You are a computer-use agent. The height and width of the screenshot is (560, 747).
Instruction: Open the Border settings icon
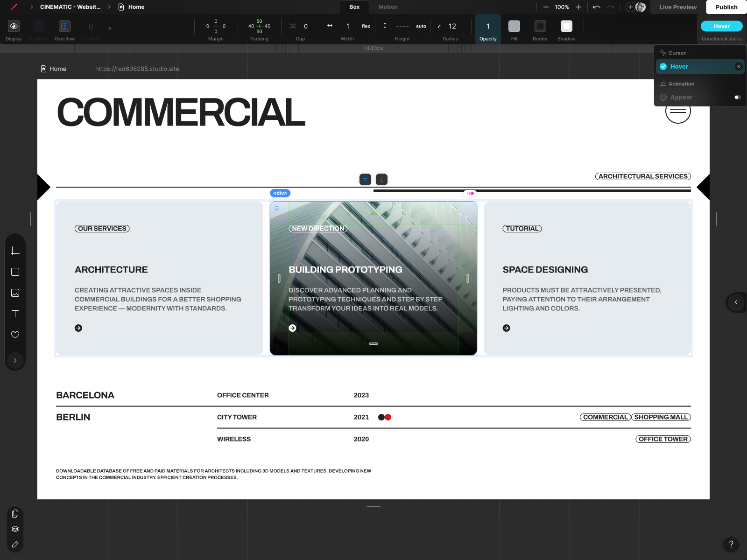pos(540,27)
